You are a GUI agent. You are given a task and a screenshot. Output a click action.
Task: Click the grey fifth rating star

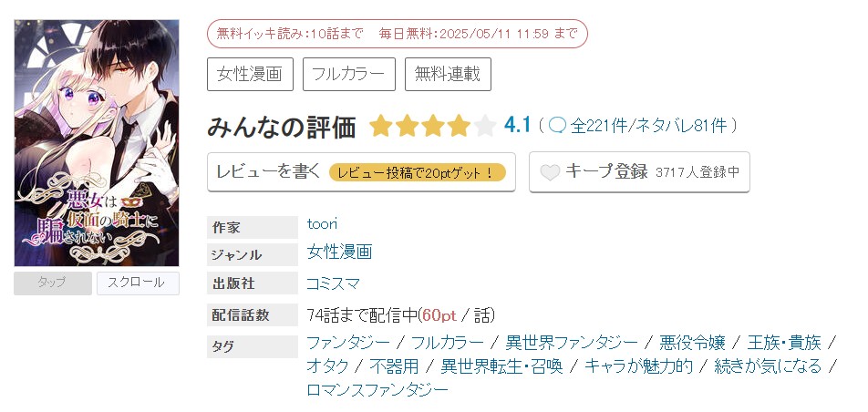[x=485, y=126]
